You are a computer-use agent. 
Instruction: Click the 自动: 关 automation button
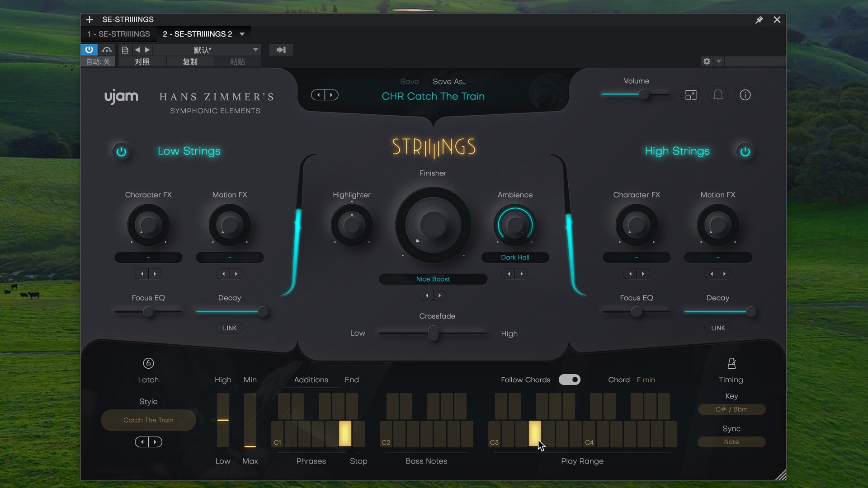98,61
